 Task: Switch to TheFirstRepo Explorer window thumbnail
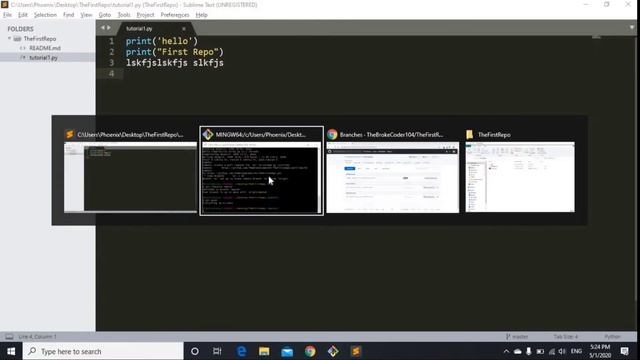520,177
